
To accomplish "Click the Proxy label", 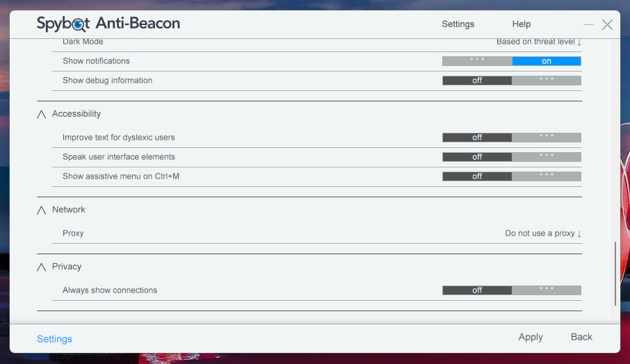I will point(73,233).
